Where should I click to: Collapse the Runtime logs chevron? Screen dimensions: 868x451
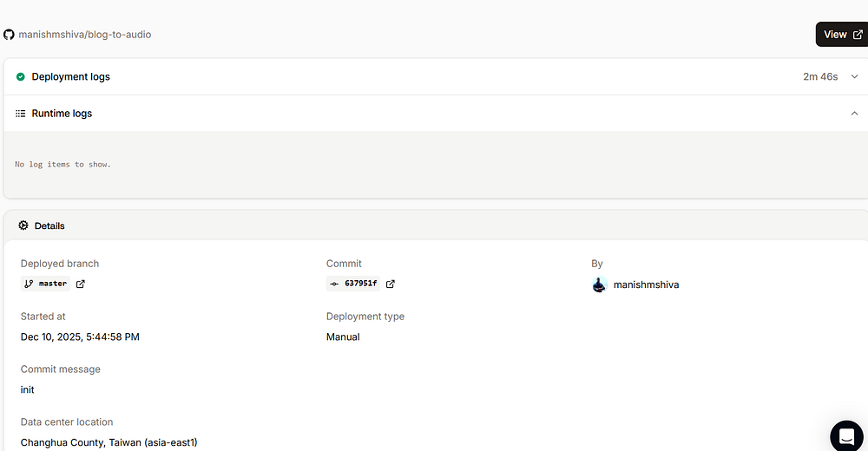pyautogui.click(x=854, y=114)
